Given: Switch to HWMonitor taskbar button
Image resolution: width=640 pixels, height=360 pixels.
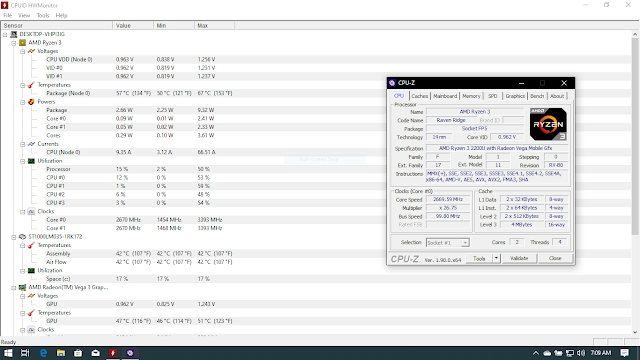Looking at the screenshot, I should [113, 353].
